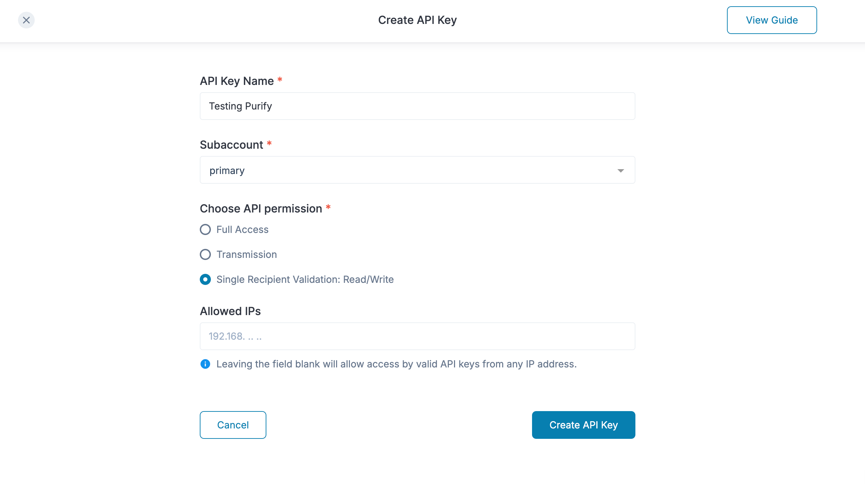Viewport: 865px width, 504px height.
Task: Click the API Key Name field label
Action: (x=237, y=81)
